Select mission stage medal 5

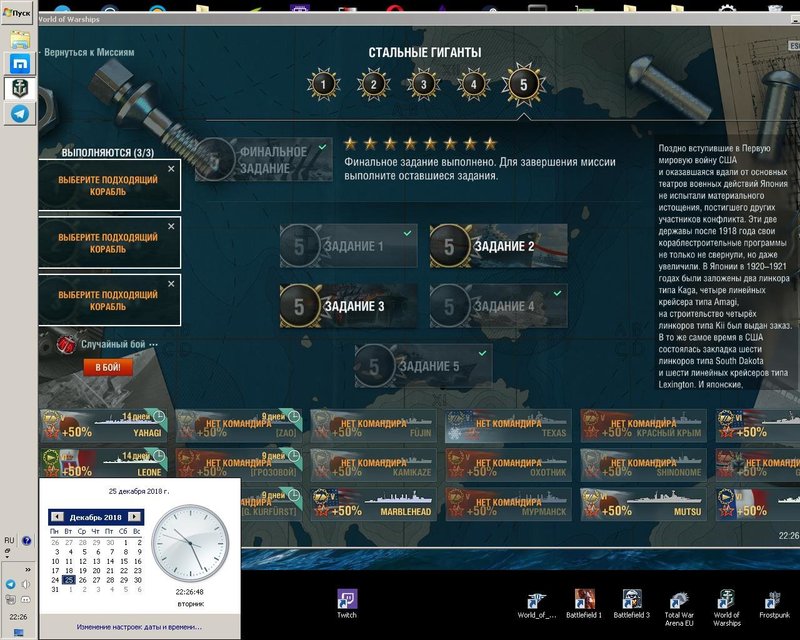pyautogui.click(x=523, y=84)
